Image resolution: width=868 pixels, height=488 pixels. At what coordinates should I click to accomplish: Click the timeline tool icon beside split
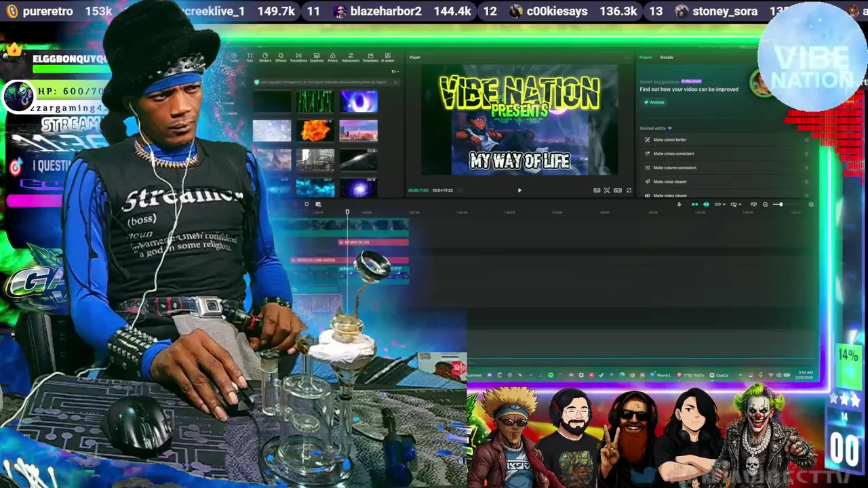pos(318,204)
